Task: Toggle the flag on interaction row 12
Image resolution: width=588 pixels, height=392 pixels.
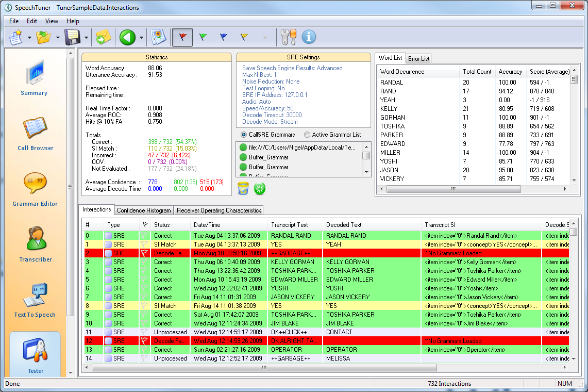Action: tap(144, 341)
